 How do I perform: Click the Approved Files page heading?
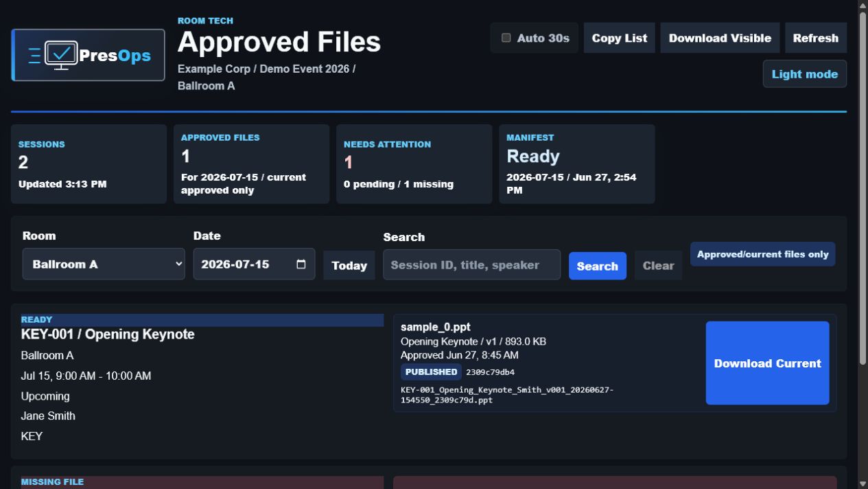pos(279,43)
